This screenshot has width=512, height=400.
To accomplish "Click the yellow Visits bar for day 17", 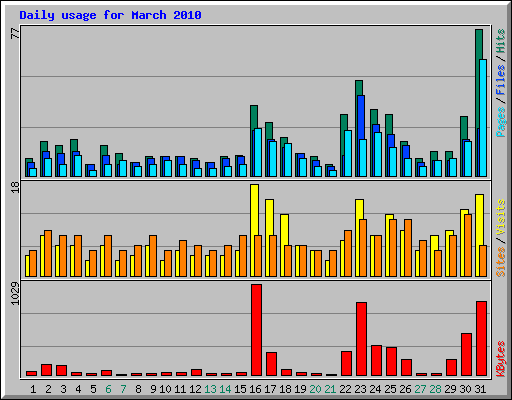I will click(269, 217).
